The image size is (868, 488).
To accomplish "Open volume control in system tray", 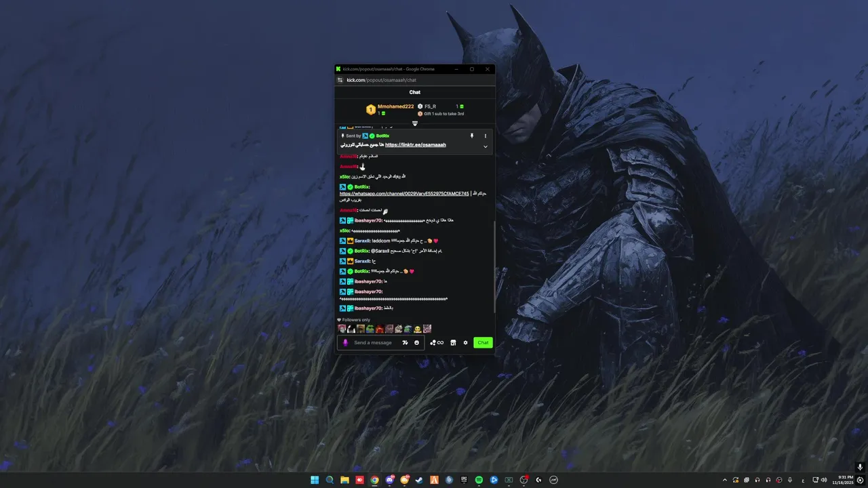I will point(824,480).
